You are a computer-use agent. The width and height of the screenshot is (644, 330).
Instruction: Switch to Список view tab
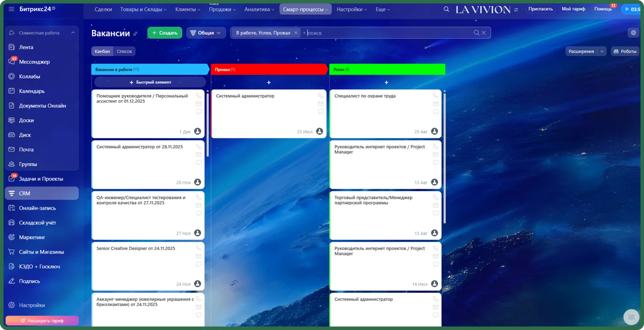(124, 51)
